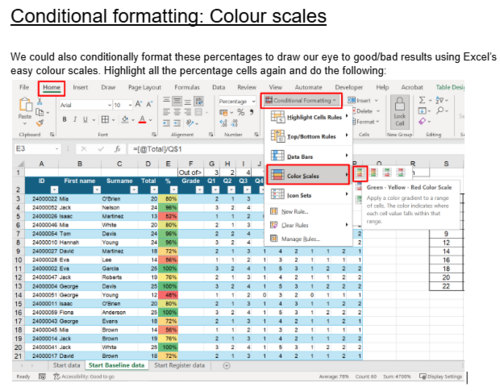The height and width of the screenshot is (391, 500).
Task: Open the AutoSum sigma icon
Action: [x=422, y=100]
